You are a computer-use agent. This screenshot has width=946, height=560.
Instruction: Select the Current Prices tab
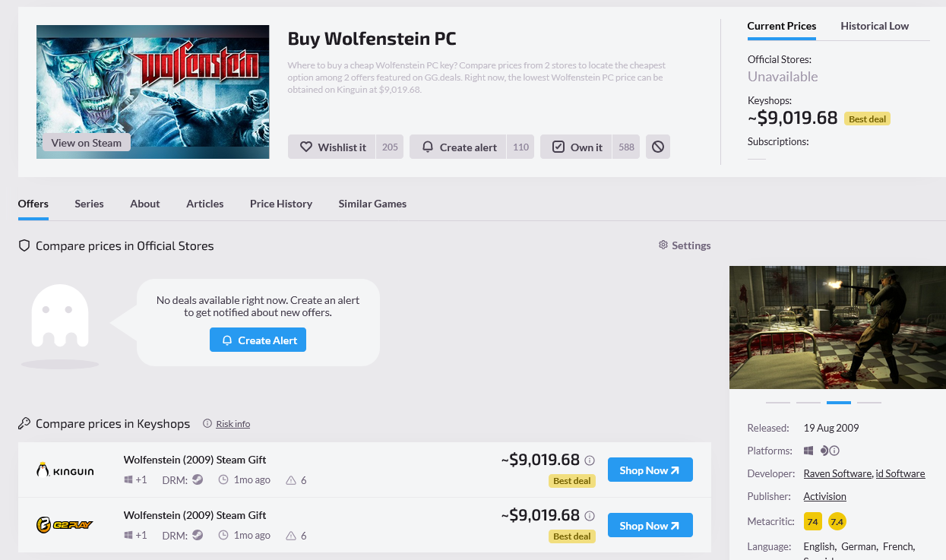782,26
